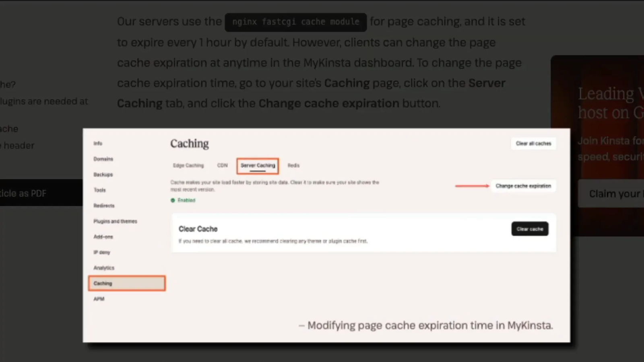Click the Claim your button in background ad
The image size is (644, 362).
(x=611, y=193)
